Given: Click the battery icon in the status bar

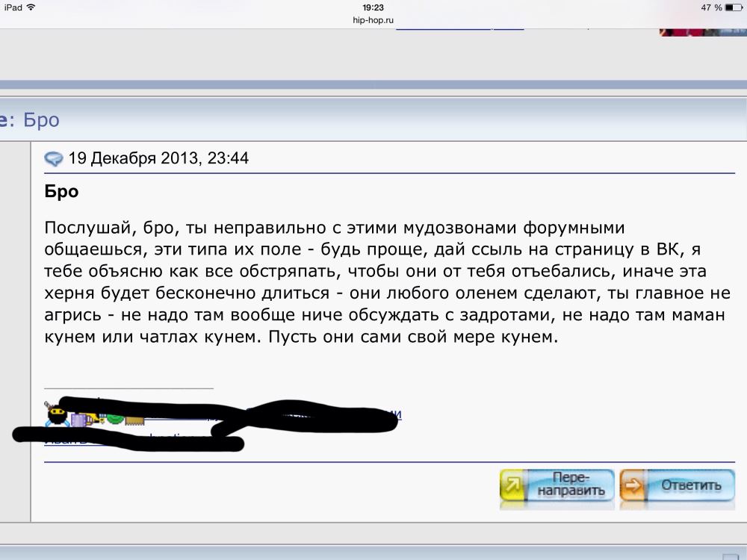Looking at the screenshot, I should click(734, 7).
